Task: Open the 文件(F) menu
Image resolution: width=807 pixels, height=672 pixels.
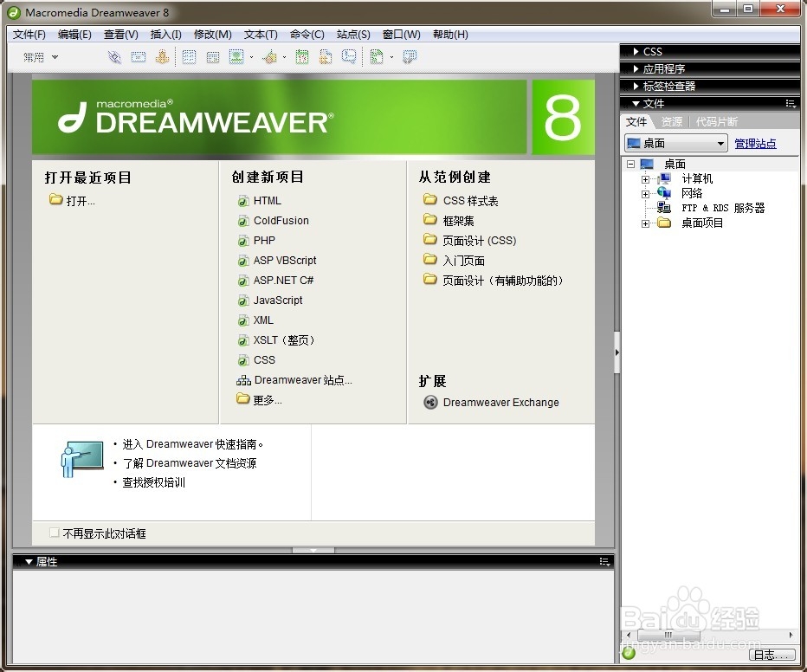Action: 29,35
